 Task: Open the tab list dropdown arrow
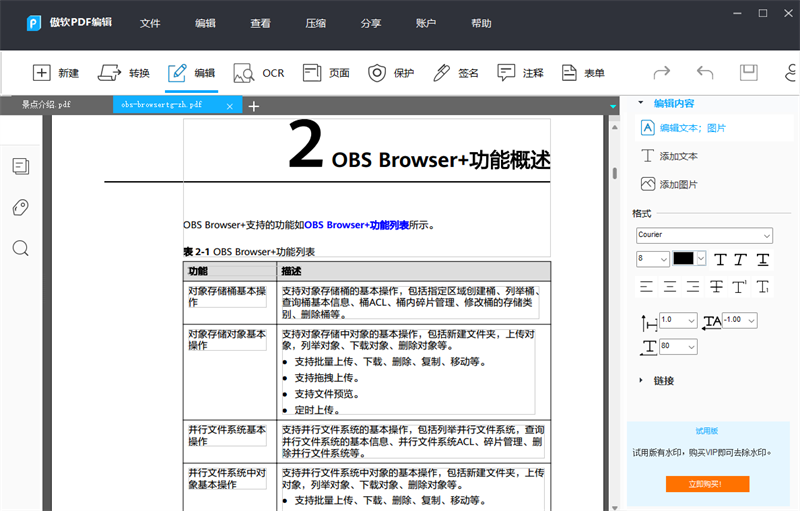tap(613, 107)
